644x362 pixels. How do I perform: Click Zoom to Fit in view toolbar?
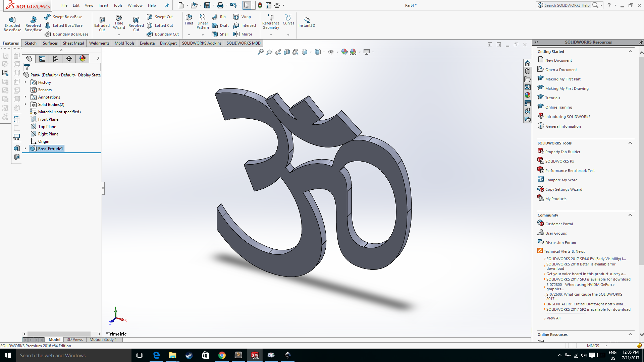[x=260, y=52]
